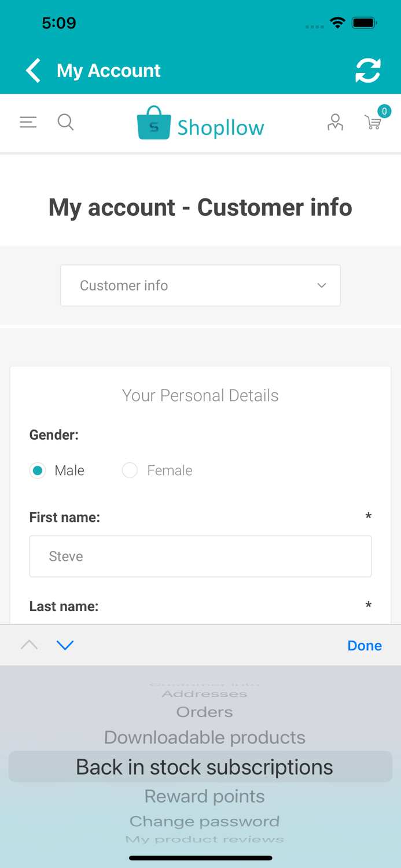Choose Orders in the picker
401x868 pixels.
click(204, 712)
